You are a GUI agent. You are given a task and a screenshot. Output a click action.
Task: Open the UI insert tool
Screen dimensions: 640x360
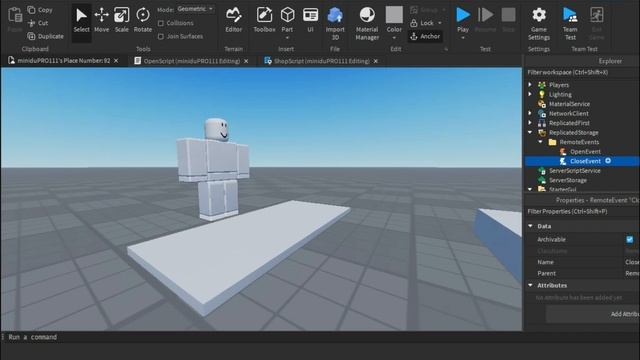[310, 20]
